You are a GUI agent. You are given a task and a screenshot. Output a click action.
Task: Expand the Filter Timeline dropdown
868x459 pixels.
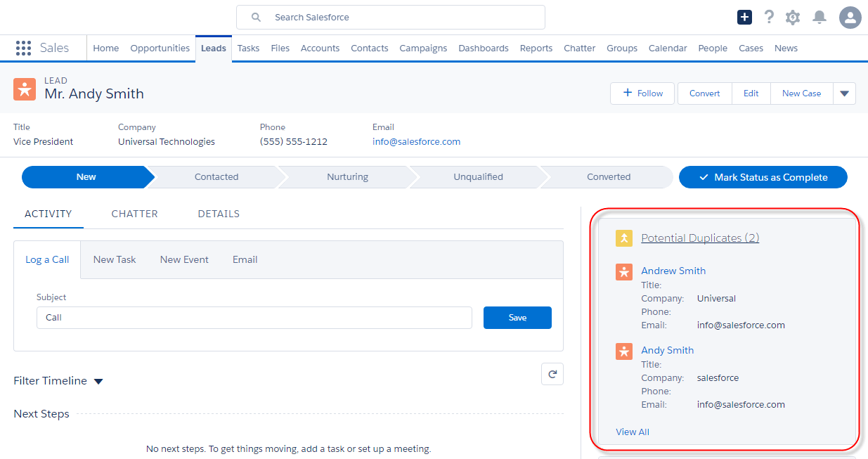point(98,382)
